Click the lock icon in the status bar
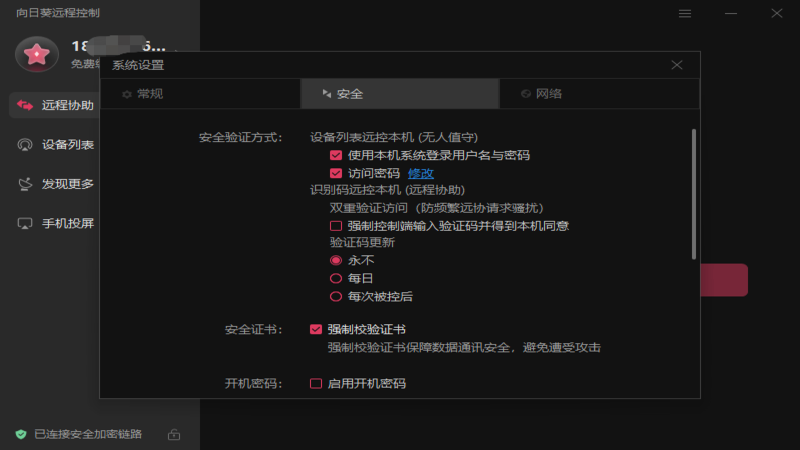This screenshot has height=450, width=800. tap(174, 434)
